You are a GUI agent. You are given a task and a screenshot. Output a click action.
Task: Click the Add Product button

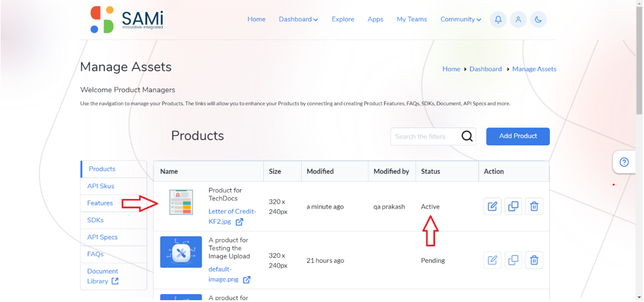(518, 136)
